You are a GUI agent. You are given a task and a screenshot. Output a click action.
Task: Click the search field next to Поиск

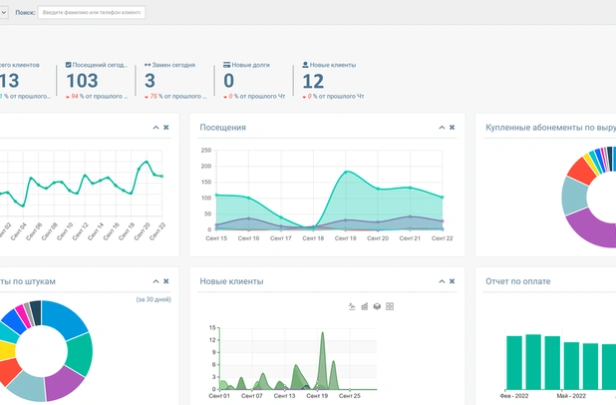pos(91,12)
